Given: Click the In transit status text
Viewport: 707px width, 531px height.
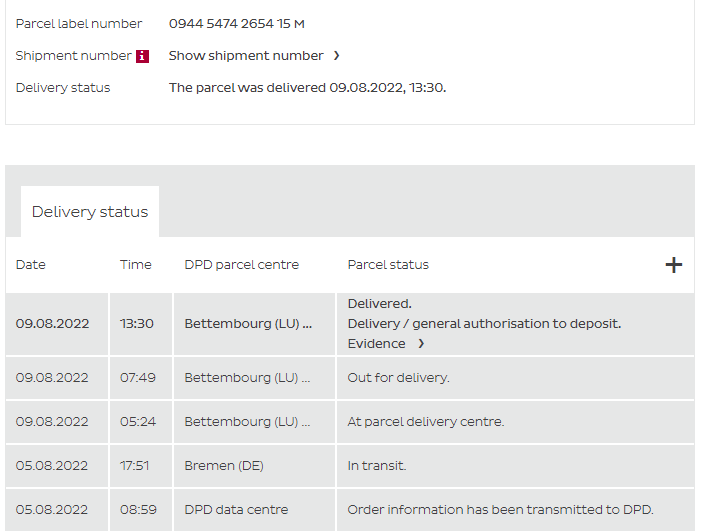Looking at the screenshot, I should (377, 466).
